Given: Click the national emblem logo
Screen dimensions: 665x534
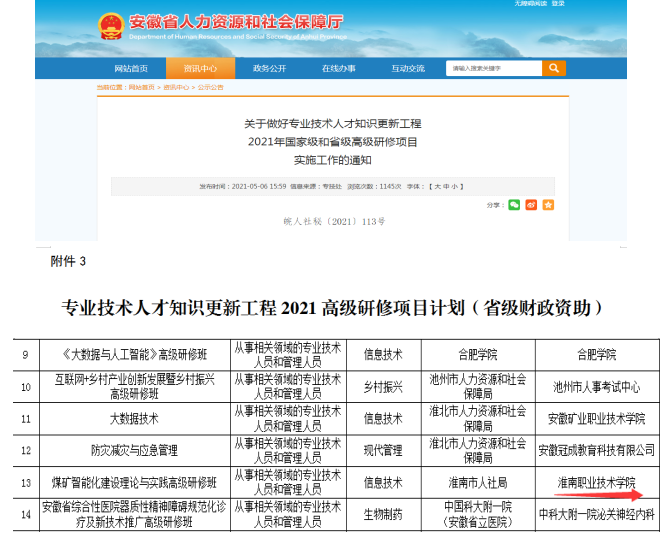Looking at the screenshot, I should (111, 27).
